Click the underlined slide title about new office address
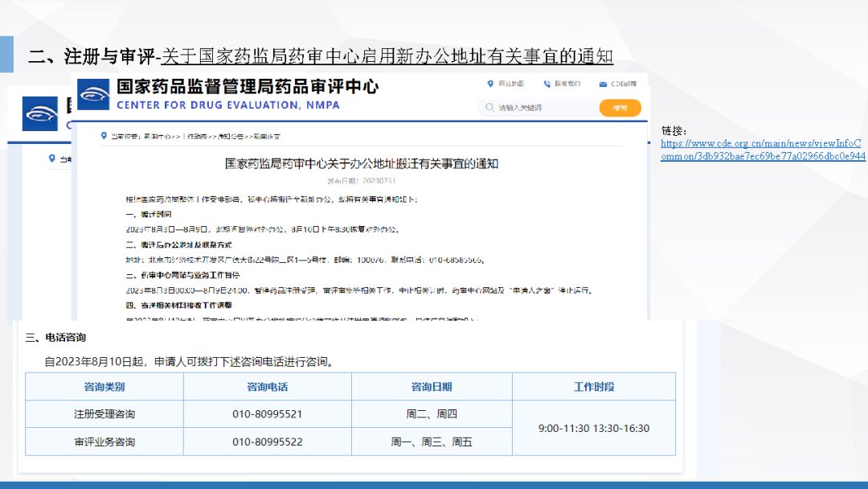The height and width of the screenshot is (489, 868). (x=387, y=57)
